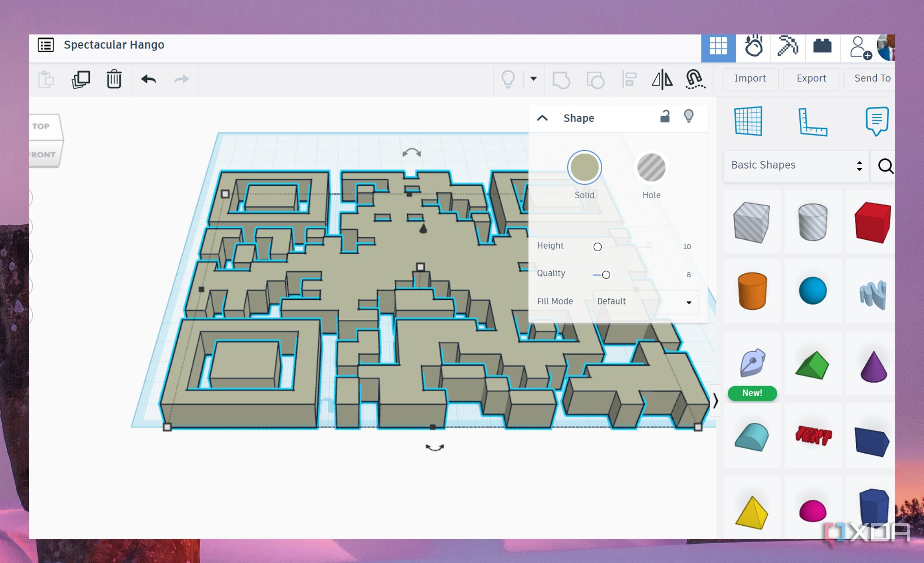The image size is (924, 563).
Task: Switch to the Bricks view tab
Action: tap(822, 47)
